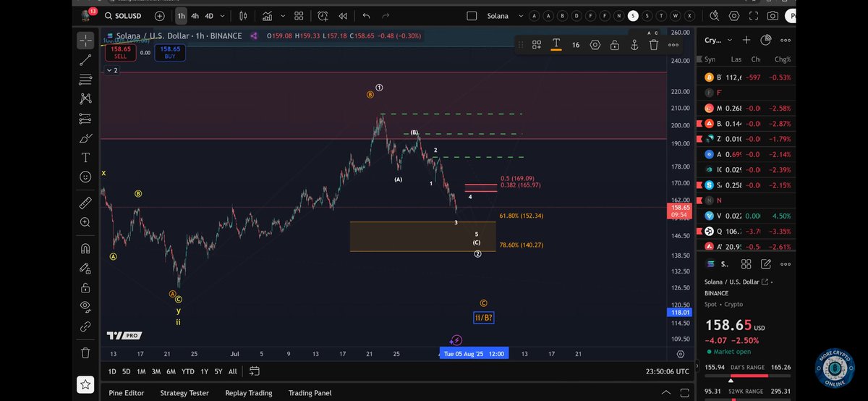
Task: Select the crosshair cursor tool
Action: (x=85, y=41)
